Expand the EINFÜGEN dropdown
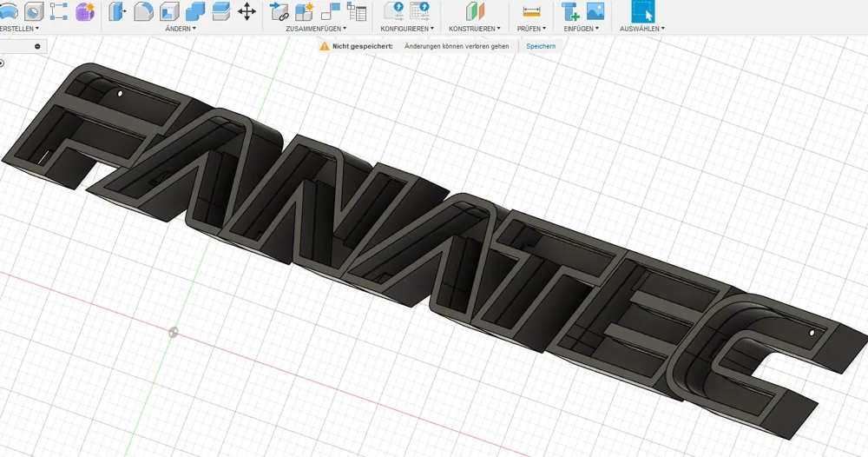The width and height of the screenshot is (868, 457). tap(582, 29)
